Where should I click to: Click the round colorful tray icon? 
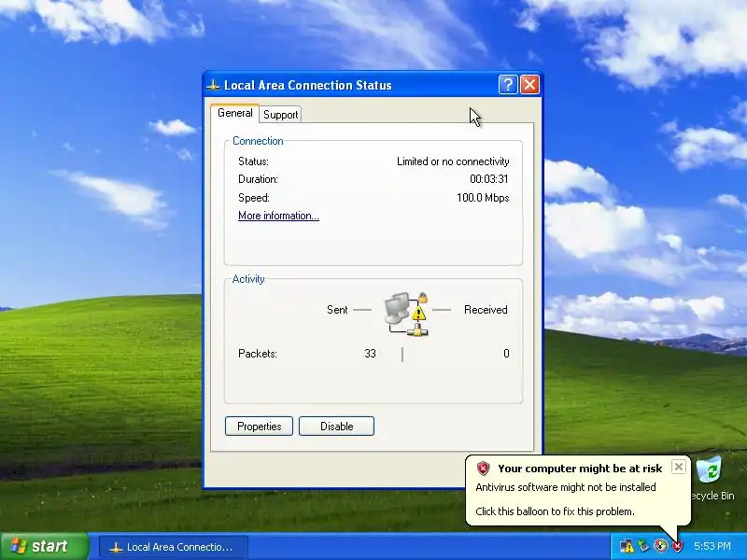tap(660, 546)
